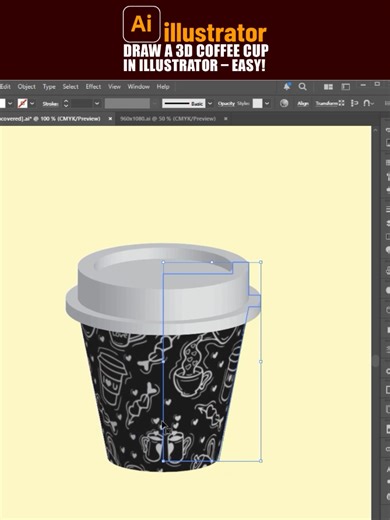Open the Arrange Documents icon
The height and width of the screenshot is (520, 390).
point(328,87)
